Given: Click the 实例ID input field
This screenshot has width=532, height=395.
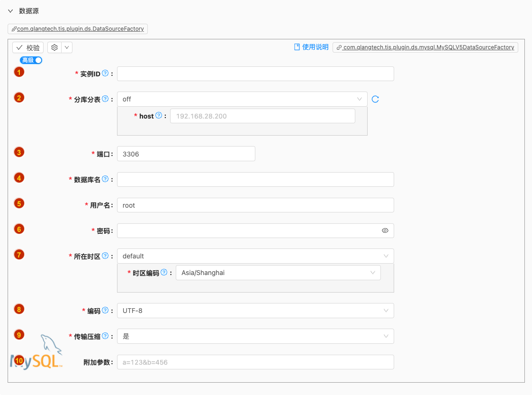Looking at the screenshot, I should pyautogui.click(x=255, y=74).
